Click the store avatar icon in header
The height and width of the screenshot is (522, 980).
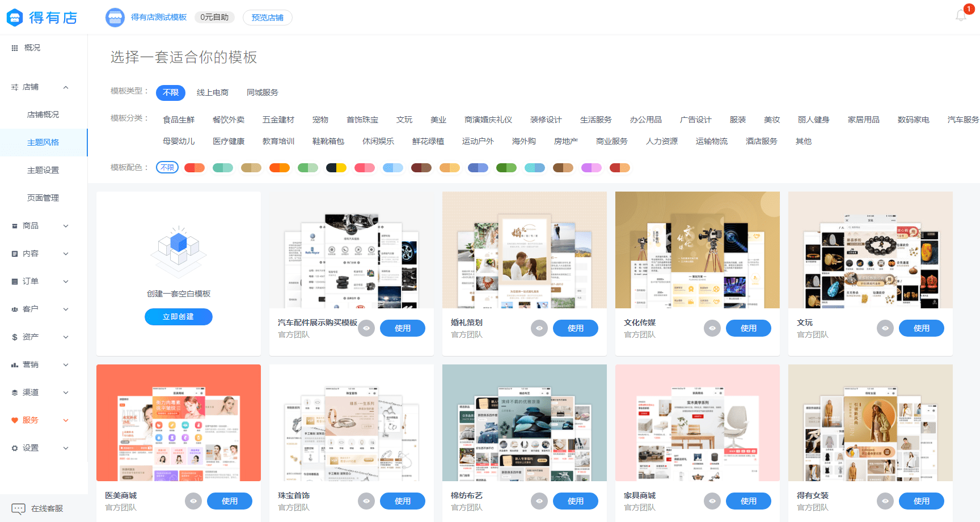click(115, 18)
